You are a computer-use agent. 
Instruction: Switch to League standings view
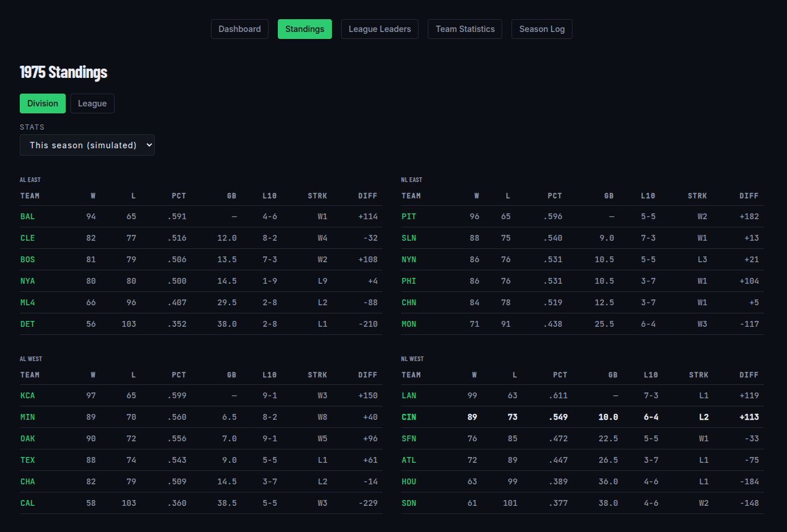92,103
